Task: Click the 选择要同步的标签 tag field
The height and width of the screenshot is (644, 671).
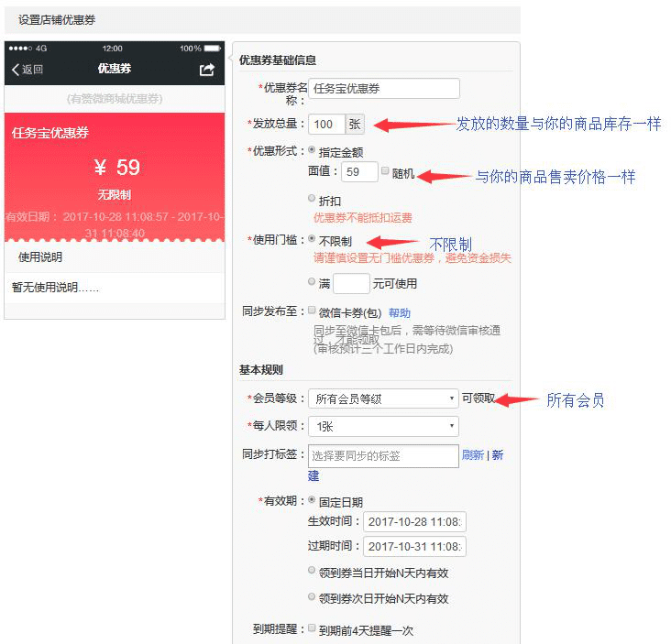Action: tap(383, 455)
